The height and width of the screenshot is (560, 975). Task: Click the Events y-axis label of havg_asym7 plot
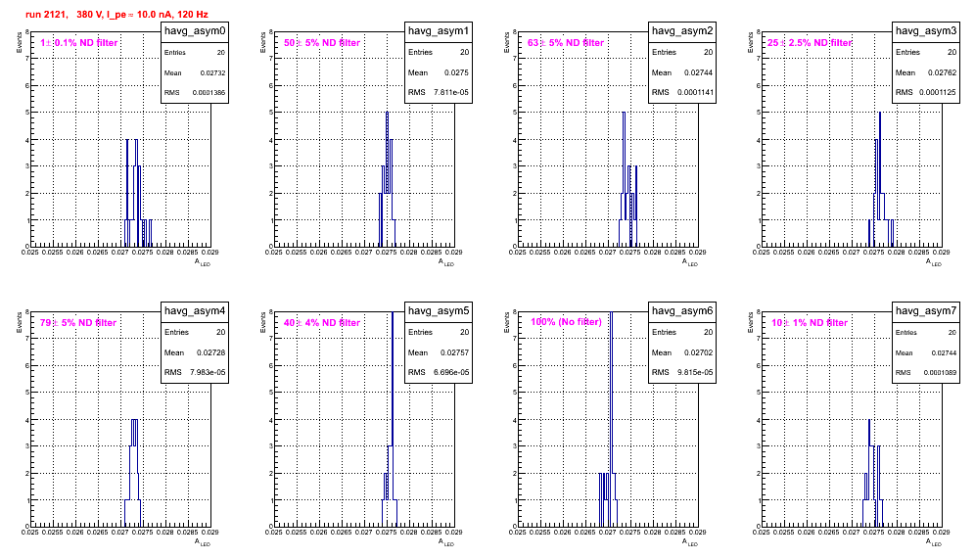750,321
